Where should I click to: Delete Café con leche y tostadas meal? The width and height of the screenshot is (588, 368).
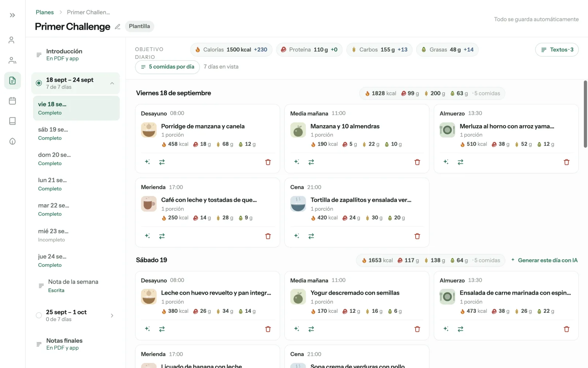(268, 236)
